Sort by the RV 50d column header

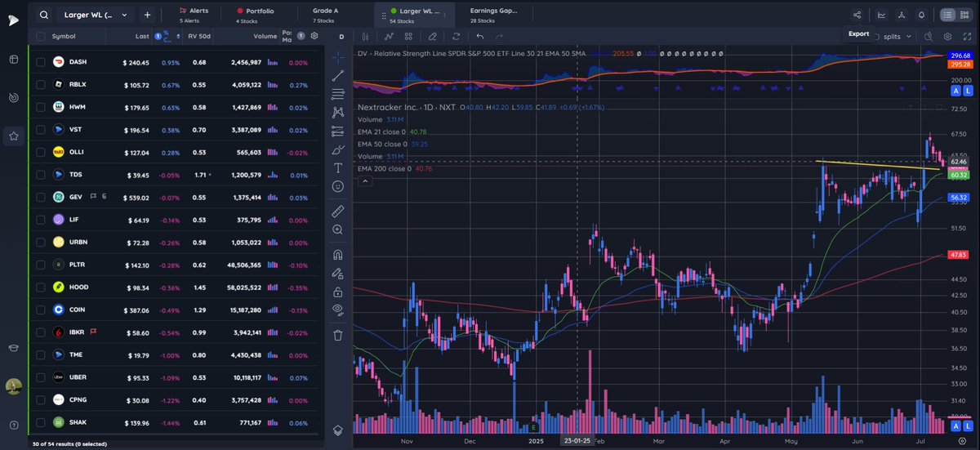tap(199, 37)
